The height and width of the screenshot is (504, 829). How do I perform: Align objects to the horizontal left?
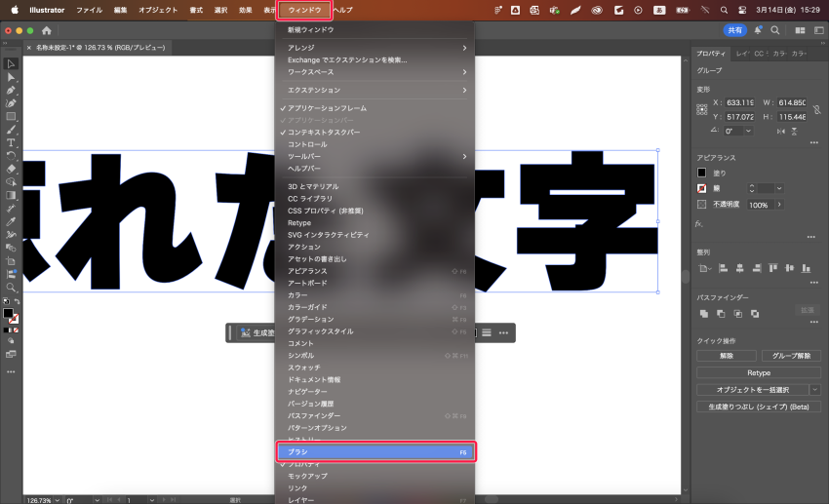[724, 268]
